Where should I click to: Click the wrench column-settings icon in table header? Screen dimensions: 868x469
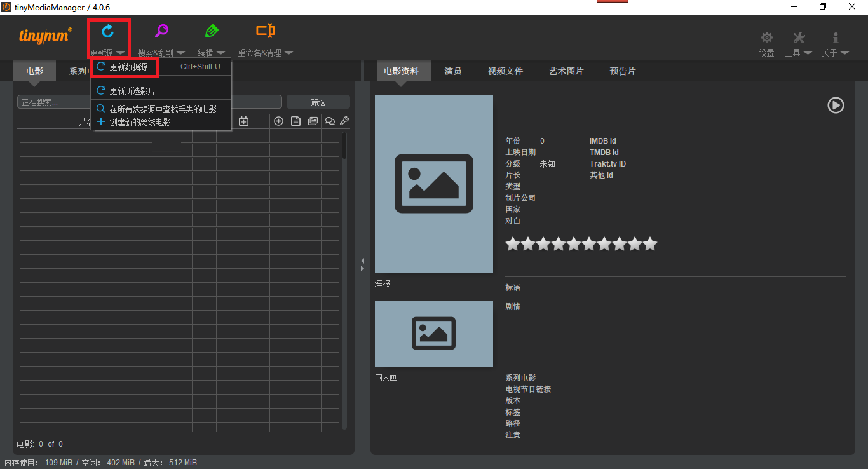(x=344, y=121)
